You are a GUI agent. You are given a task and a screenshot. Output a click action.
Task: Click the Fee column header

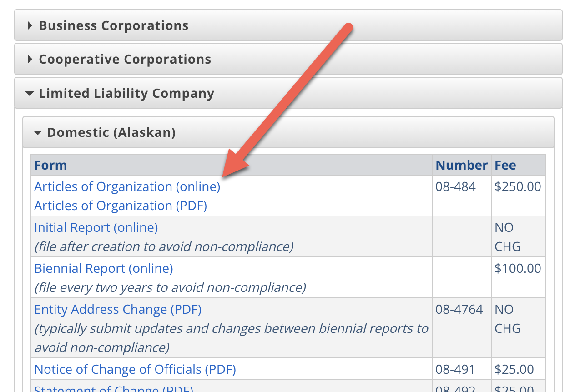click(505, 165)
